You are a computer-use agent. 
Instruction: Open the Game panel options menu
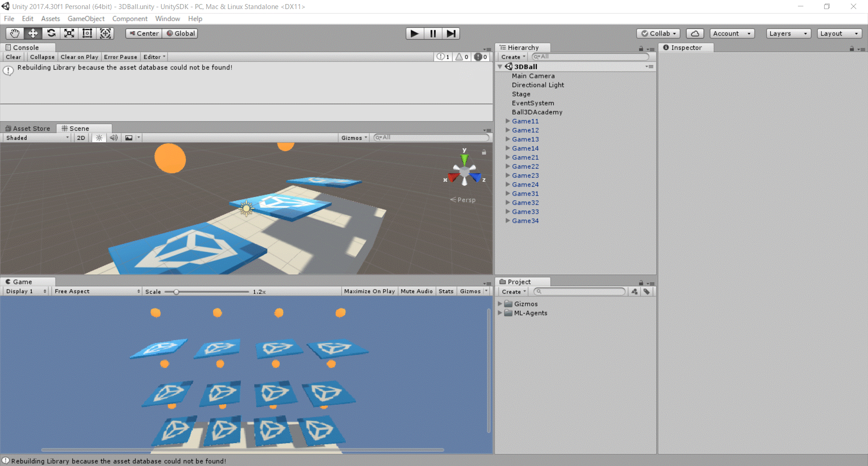pos(487,284)
